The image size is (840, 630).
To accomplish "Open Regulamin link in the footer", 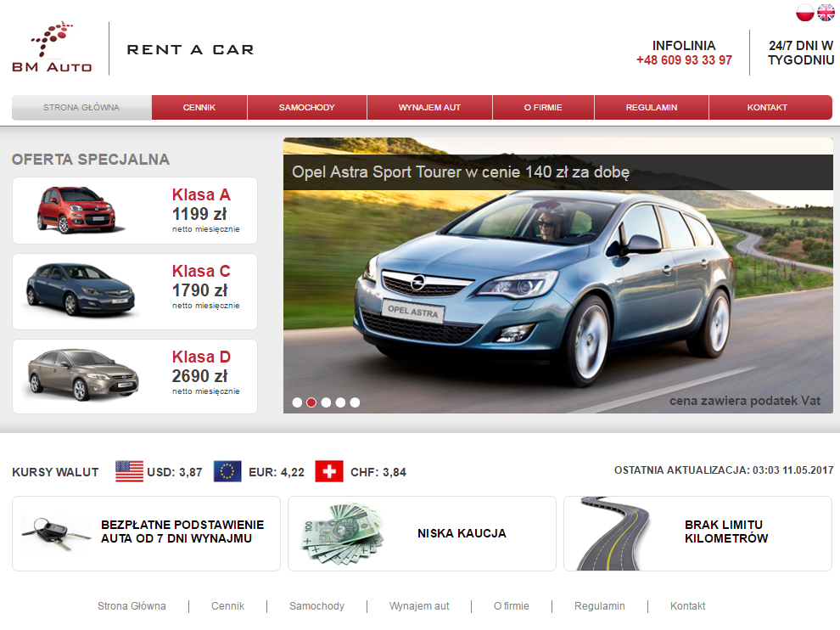I will 599,606.
